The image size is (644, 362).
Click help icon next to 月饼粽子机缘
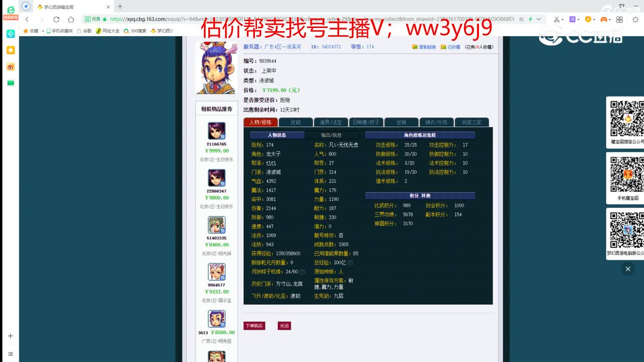[x=302, y=272]
